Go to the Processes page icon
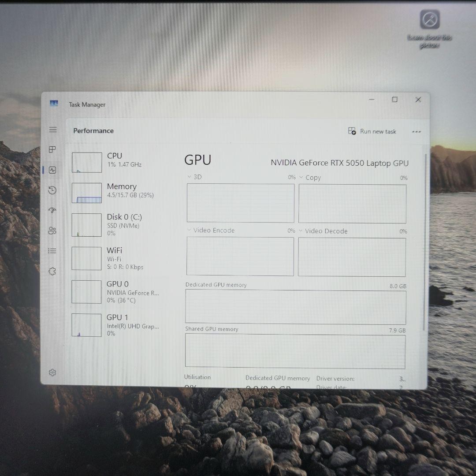 point(52,149)
